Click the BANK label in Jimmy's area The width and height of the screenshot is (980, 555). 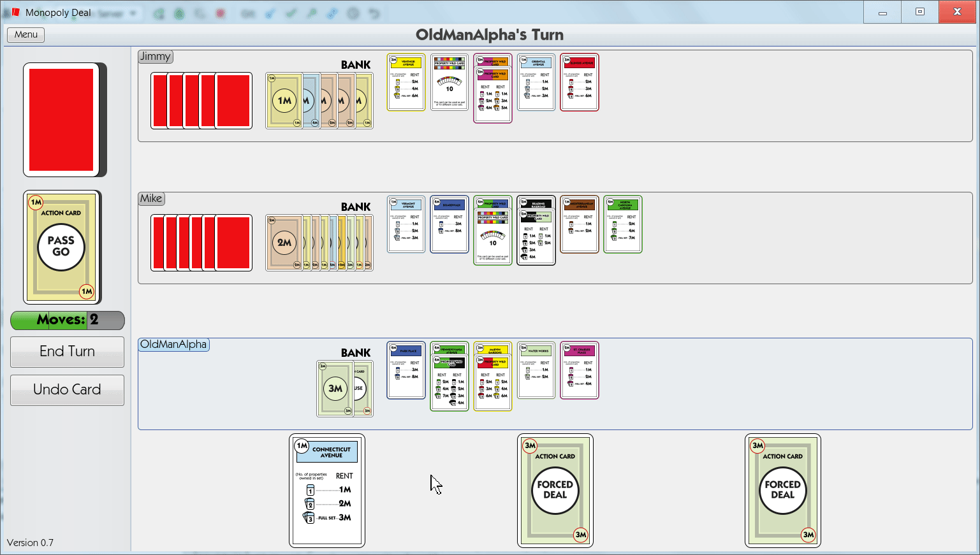(x=356, y=65)
